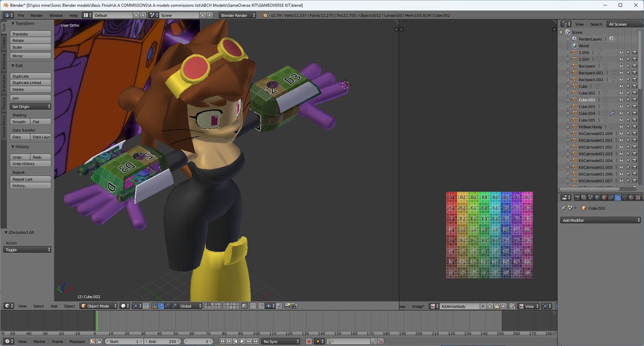Screen dimensions: 644x346
Task: Open the Object Mode selector
Action: coord(99,306)
